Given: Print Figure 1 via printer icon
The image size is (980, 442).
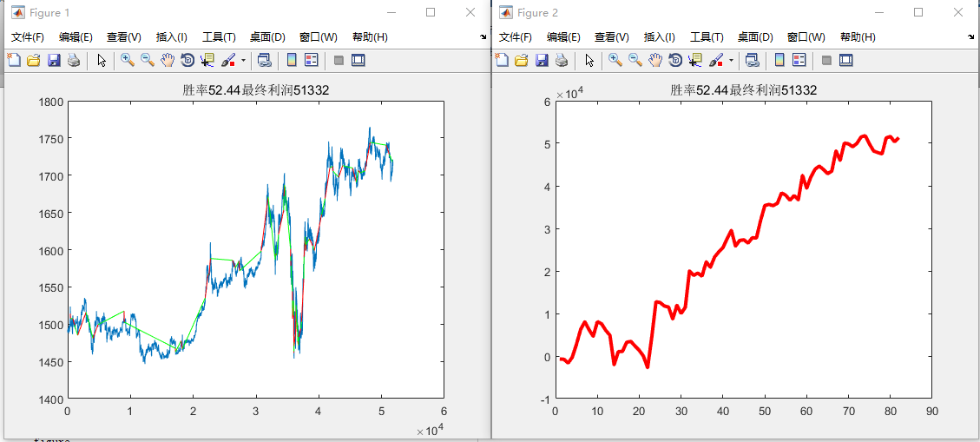Looking at the screenshot, I should (74, 60).
